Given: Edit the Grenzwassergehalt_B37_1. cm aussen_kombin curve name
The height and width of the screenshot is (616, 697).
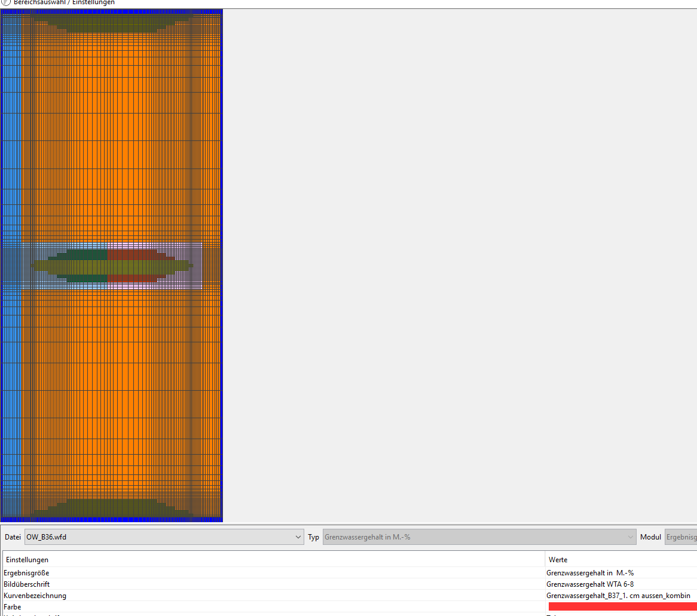Looking at the screenshot, I should pos(617,596).
